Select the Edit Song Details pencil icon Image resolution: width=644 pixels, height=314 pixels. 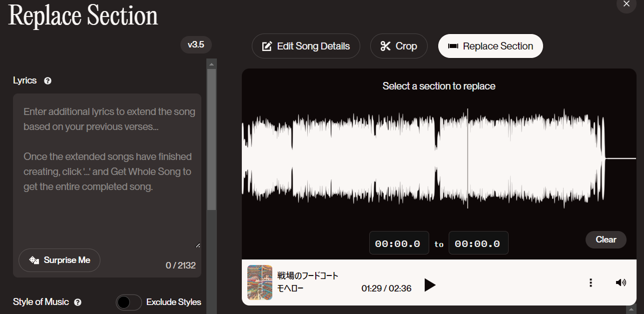(267, 45)
